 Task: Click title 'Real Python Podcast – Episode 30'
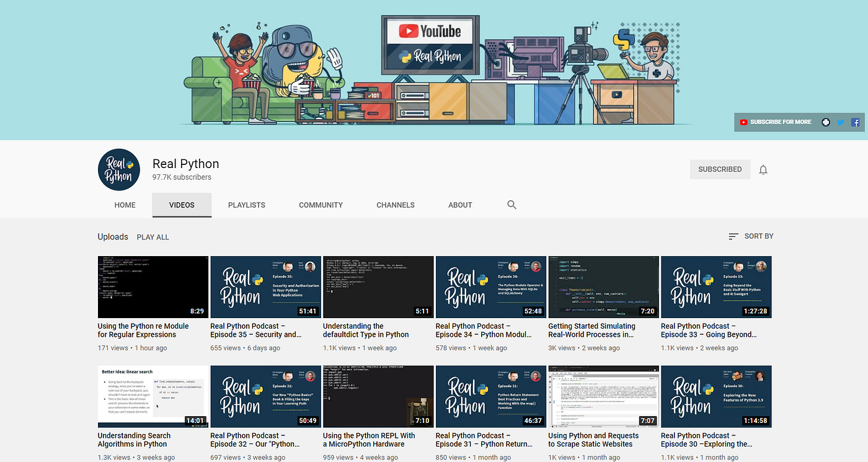click(x=707, y=440)
